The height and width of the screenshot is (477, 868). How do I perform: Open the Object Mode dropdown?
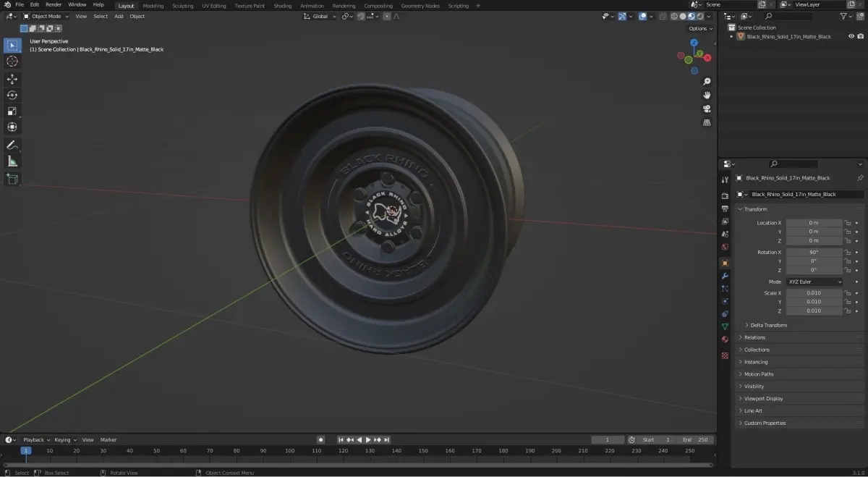[x=46, y=16]
